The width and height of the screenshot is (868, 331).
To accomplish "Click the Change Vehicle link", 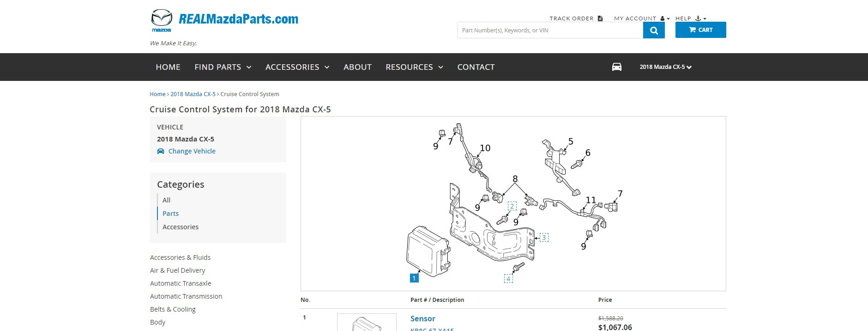I will click(x=192, y=151).
